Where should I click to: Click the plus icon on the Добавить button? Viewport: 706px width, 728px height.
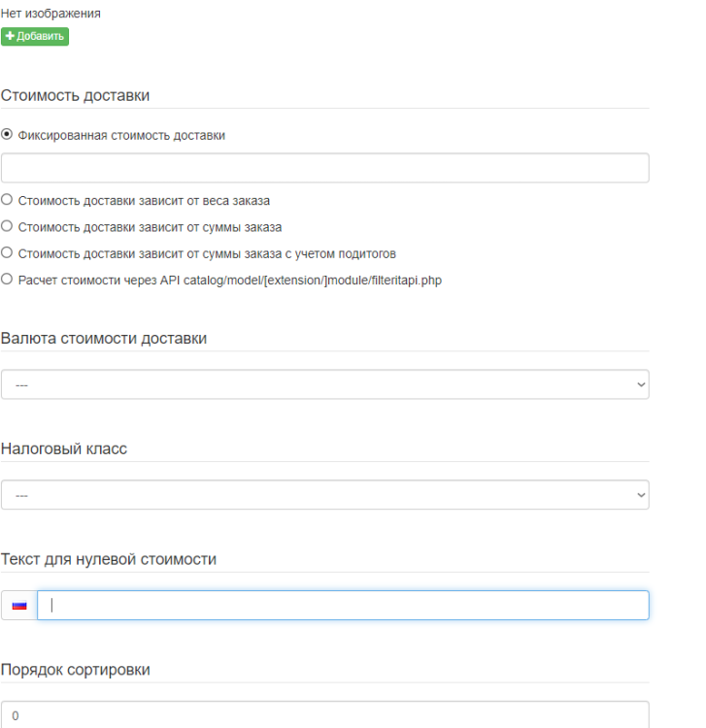click(x=10, y=37)
